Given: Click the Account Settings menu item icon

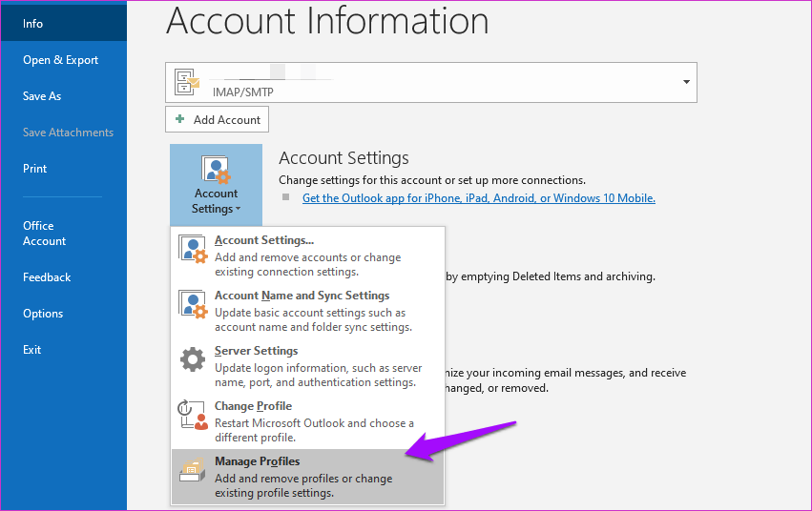Looking at the screenshot, I should [x=193, y=249].
